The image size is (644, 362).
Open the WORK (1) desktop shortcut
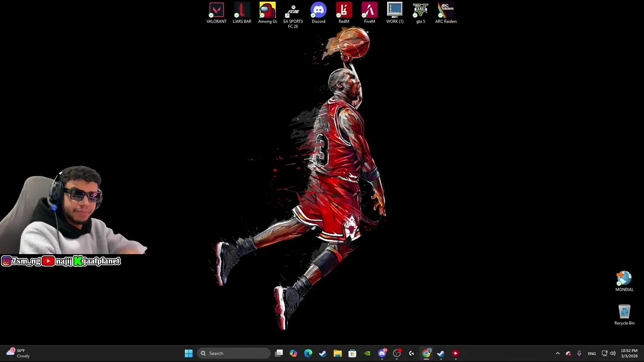click(395, 13)
